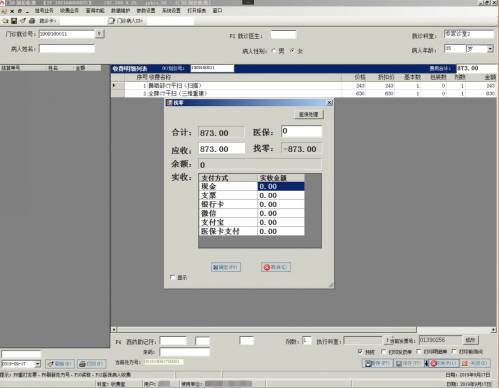The height and width of the screenshot is (389, 499).
Task: Click the 确定 confirm button in change dialog
Action: click(226, 267)
